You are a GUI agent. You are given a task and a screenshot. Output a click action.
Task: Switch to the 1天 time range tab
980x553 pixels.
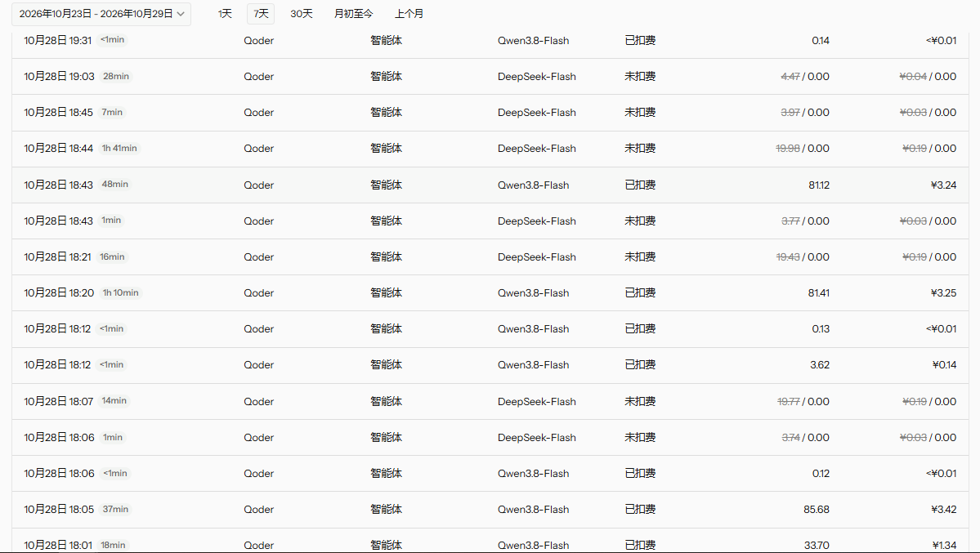[x=225, y=14]
